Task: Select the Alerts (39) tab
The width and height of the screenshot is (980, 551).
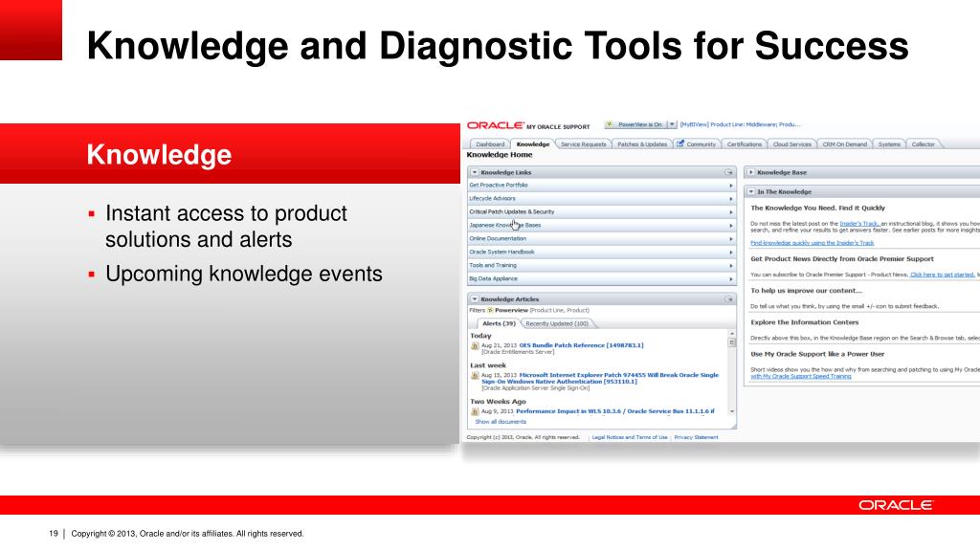Action: point(498,323)
